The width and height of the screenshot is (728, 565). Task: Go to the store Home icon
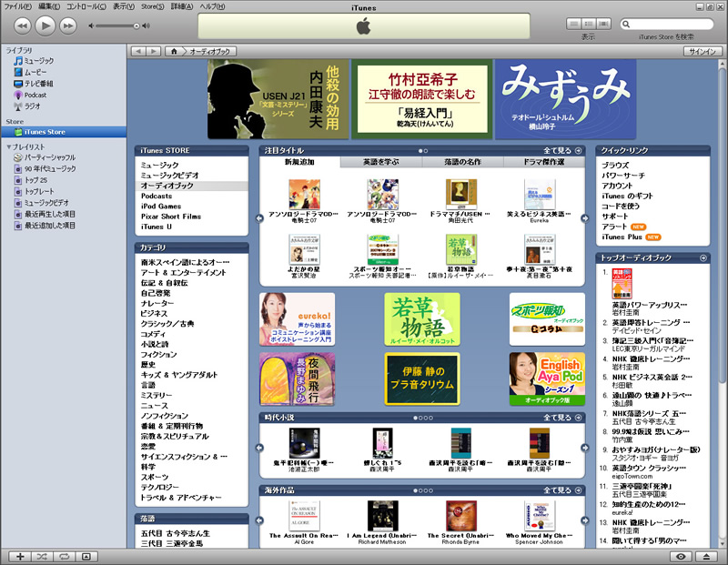point(174,51)
